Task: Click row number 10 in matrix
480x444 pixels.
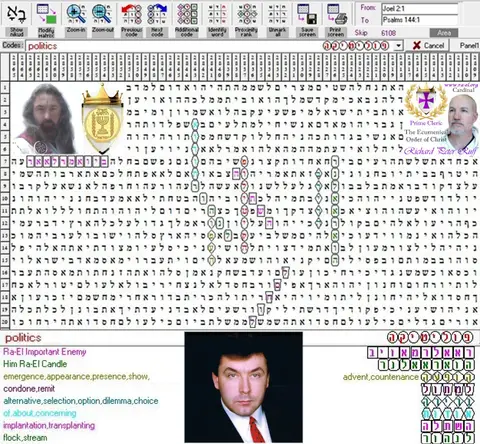Action: pyautogui.click(x=5, y=199)
